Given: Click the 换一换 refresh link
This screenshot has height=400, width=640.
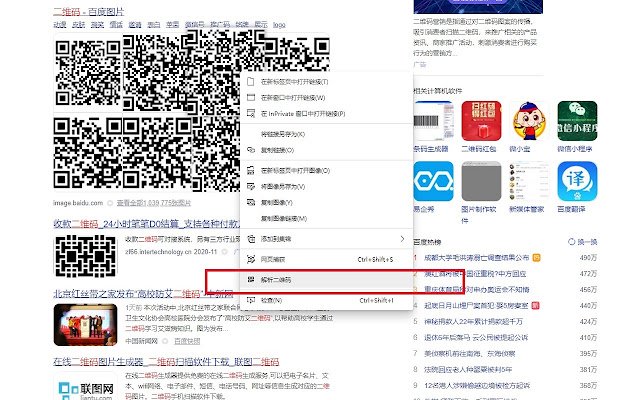Looking at the screenshot, I should 587,242.
